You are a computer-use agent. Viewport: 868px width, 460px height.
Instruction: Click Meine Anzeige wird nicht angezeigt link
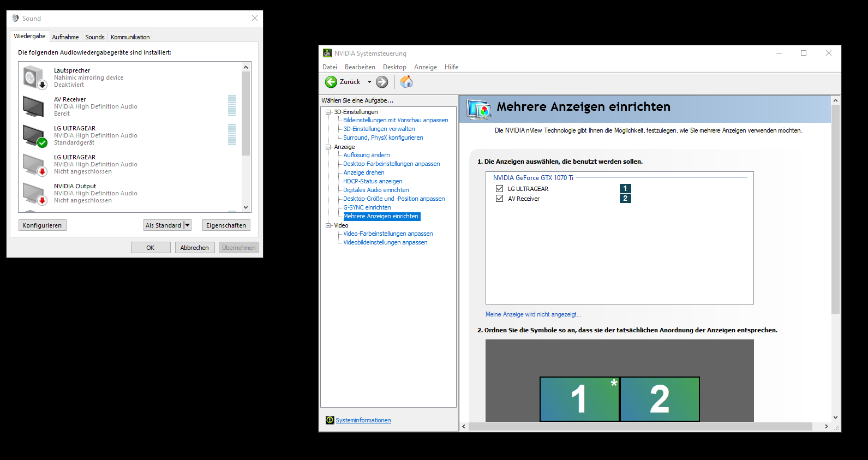[534, 314]
